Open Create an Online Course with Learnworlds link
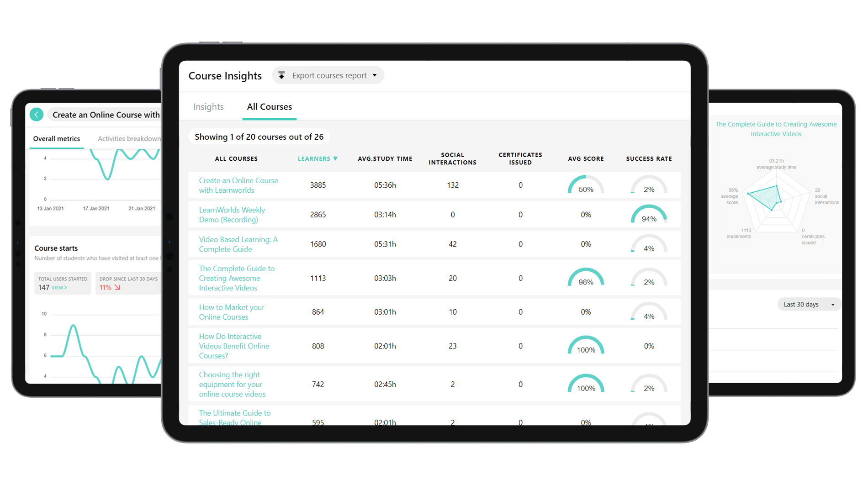This screenshot has width=868, height=485. 238,185
